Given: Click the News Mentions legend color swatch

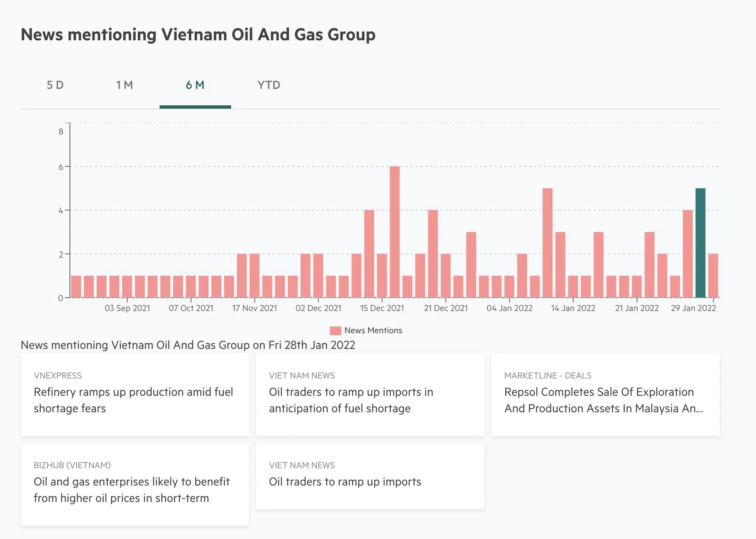Looking at the screenshot, I should [335, 330].
